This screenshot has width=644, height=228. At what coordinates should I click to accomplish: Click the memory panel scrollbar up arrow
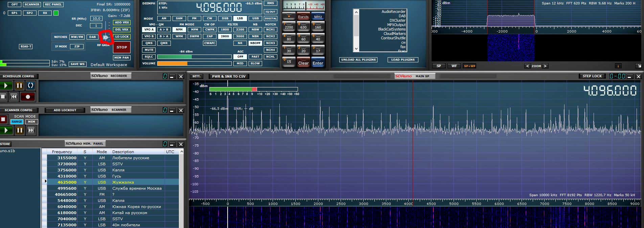[x=182, y=151]
